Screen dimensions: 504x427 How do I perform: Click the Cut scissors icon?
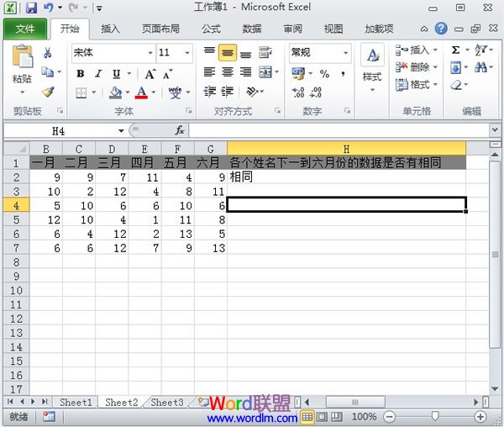48,52
